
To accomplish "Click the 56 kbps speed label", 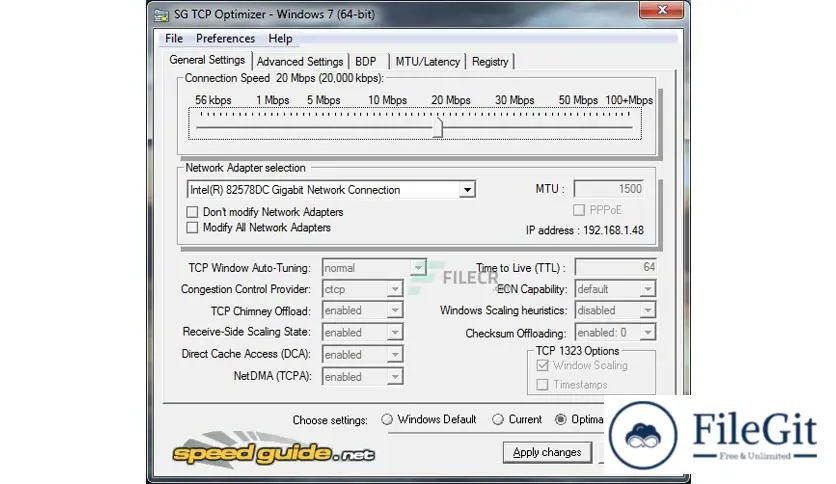I will coord(213,100).
